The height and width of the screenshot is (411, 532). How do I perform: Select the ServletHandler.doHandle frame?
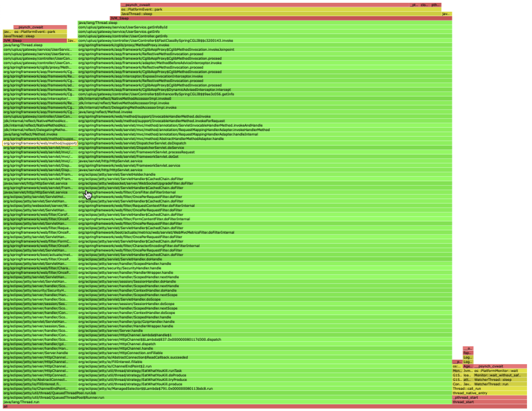265,259
